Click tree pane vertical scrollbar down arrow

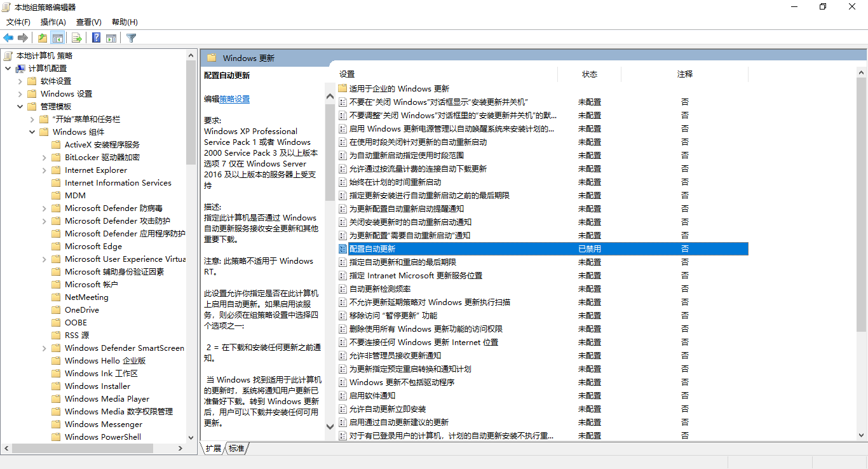click(191, 437)
